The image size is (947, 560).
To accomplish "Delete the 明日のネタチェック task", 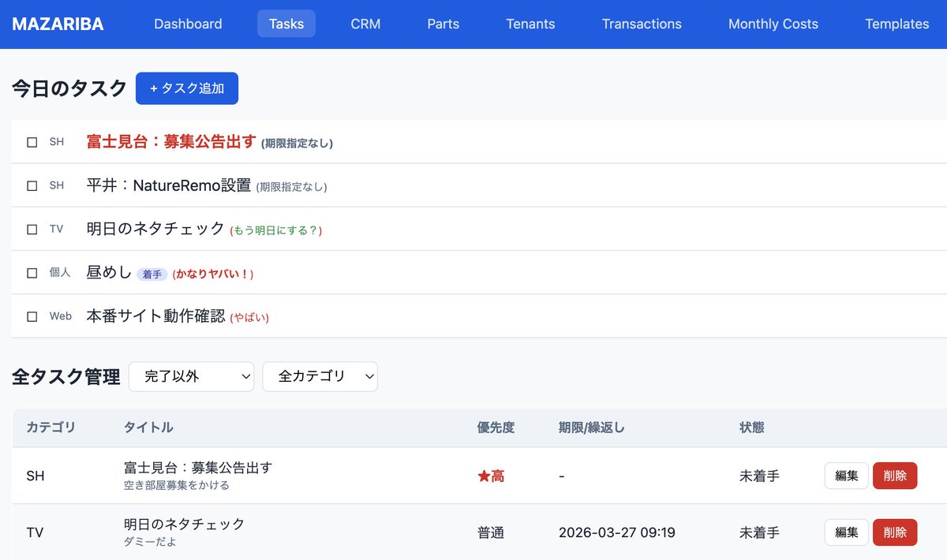I will point(895,532).
